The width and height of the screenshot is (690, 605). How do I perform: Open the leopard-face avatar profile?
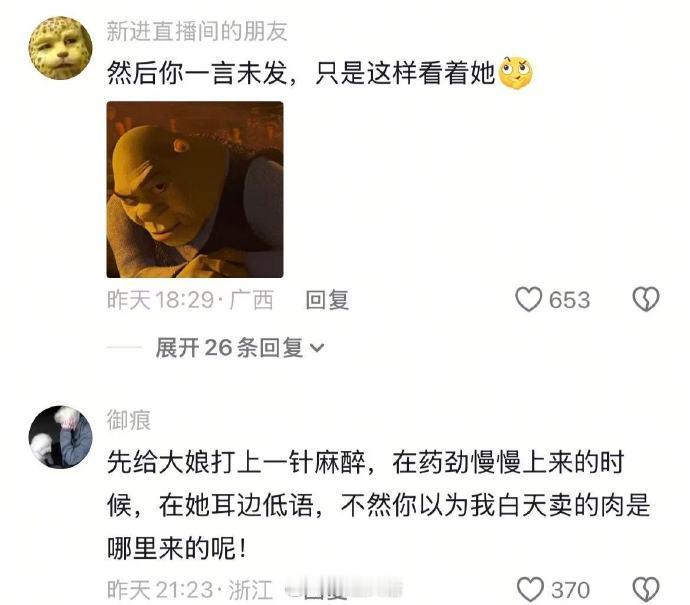[x=61, y=48]
